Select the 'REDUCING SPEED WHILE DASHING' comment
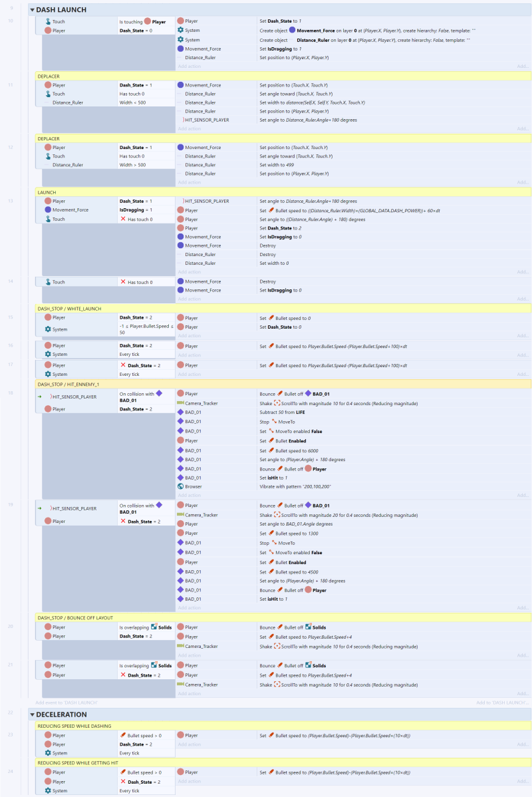Screen dimensions: 532x797 [283, 726]
